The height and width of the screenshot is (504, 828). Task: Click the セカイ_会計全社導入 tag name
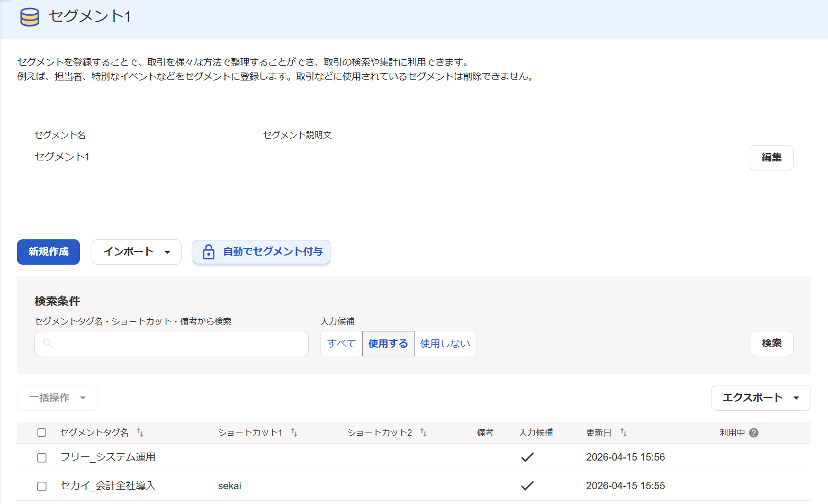pyautogui.click(x=108, y=485)
